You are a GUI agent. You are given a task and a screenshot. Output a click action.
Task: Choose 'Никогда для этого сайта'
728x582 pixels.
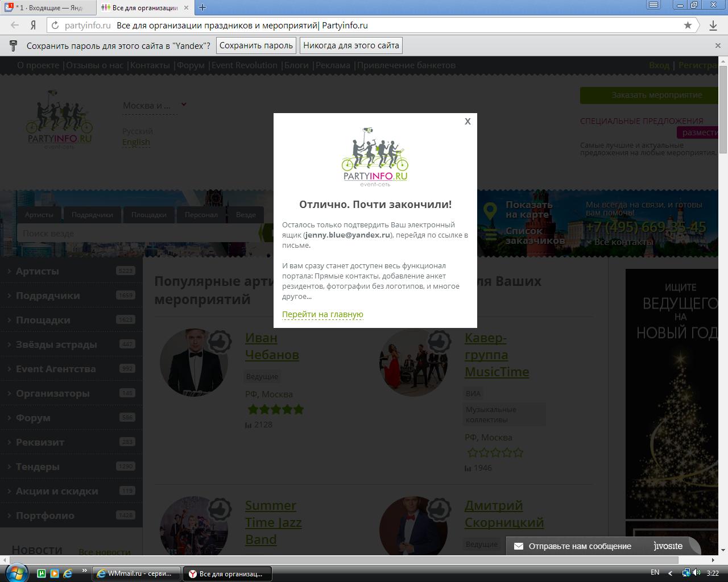(351, 45)
